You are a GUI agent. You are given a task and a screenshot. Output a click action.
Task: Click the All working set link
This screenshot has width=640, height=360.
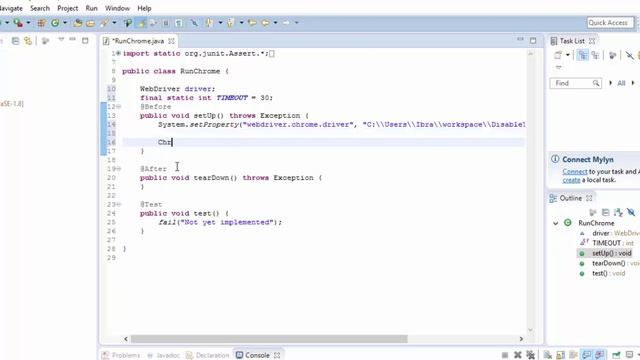(621, 83)
